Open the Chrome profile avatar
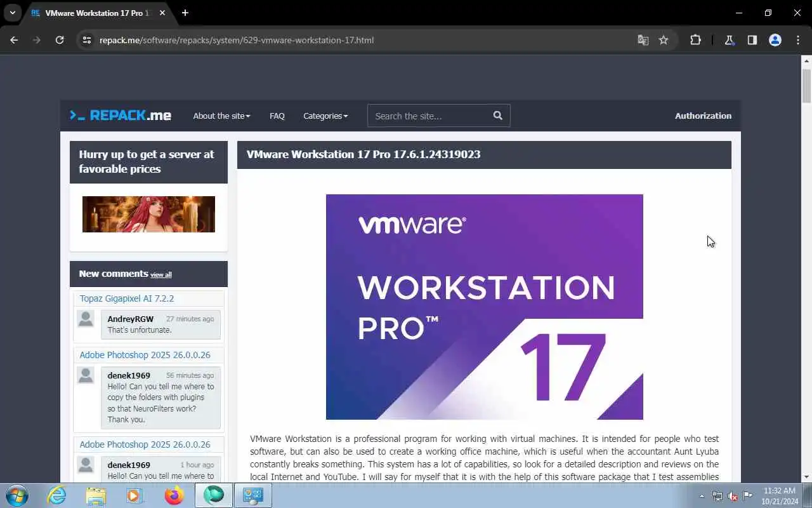 [775, 40]
